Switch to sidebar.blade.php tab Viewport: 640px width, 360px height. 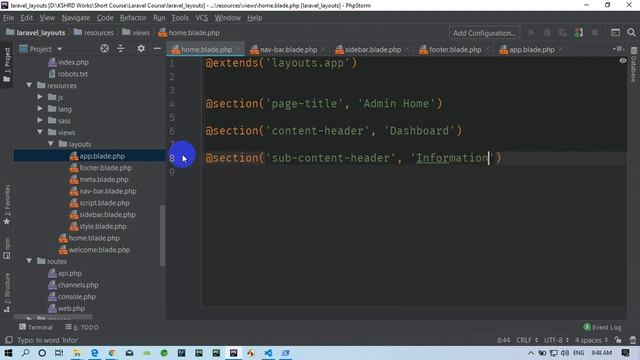tap(373, 49)
